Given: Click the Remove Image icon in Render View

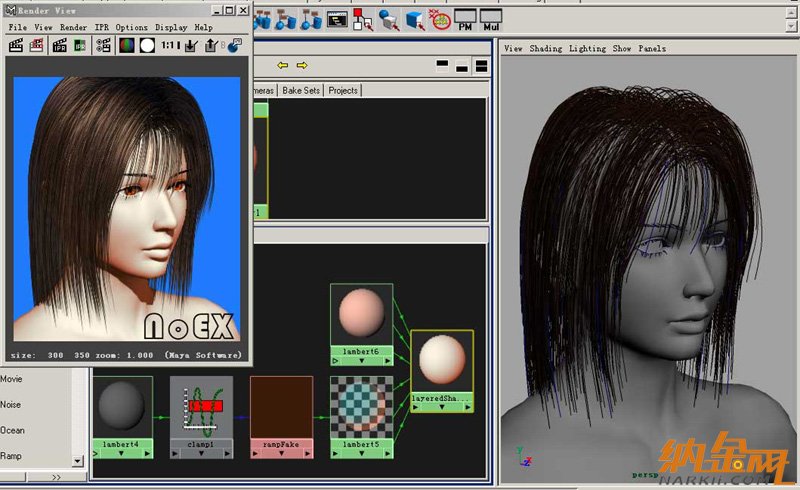Looking at the screenshot, I should pos(211,45).
